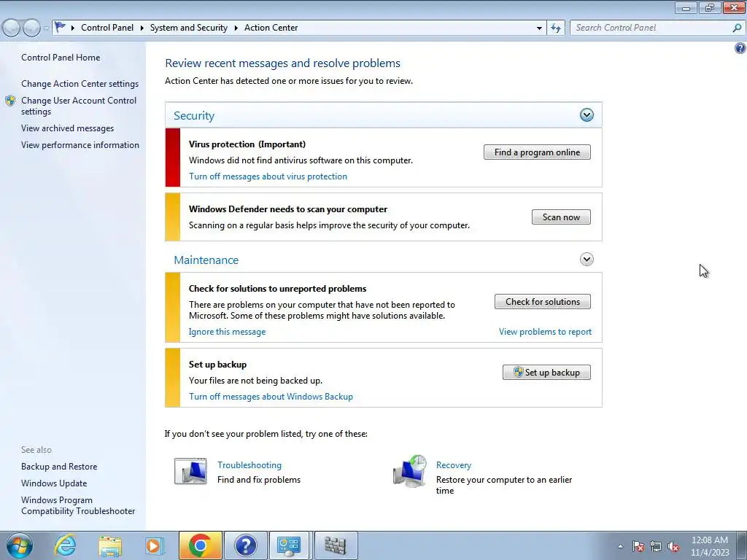The image size is (747, 560).
Task: Expand breadcrumb arrow after Control Panel
Action: [x=142, y=28]
